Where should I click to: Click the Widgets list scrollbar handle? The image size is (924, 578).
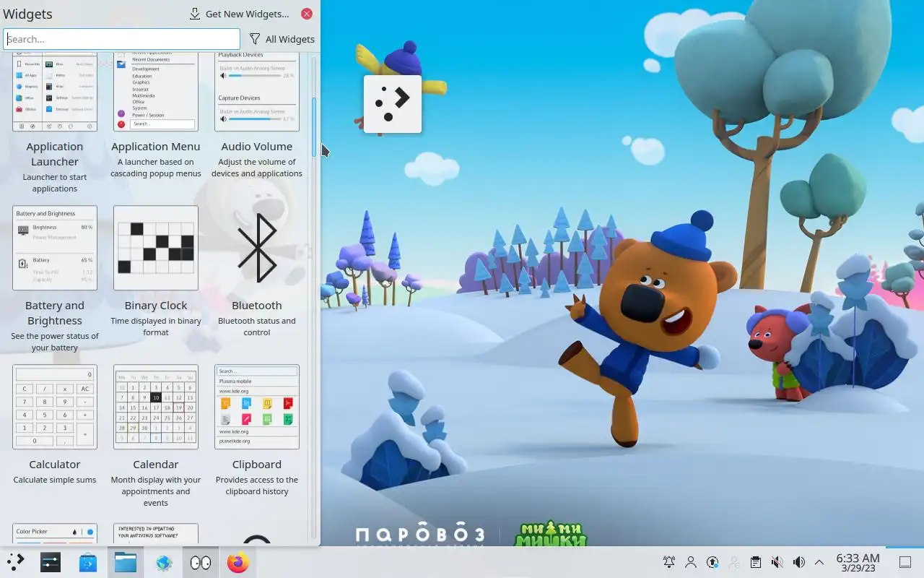click(x=314, y=126)
